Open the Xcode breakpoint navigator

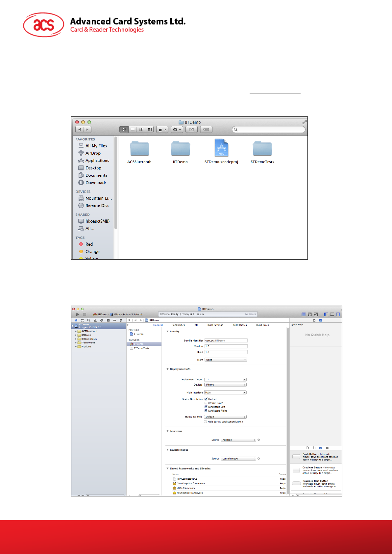click(114, 320)
